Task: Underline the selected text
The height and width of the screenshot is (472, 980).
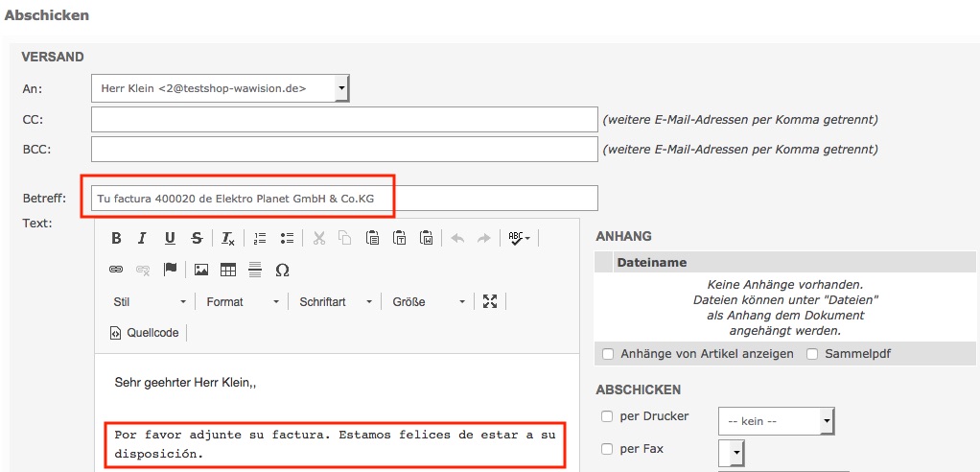Action: click(x=170, y=238)
